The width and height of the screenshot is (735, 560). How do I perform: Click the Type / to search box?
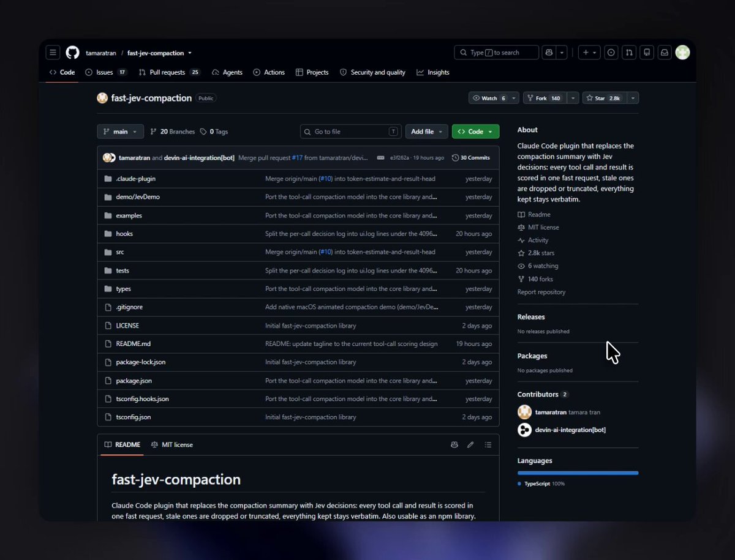click(496, 53)
